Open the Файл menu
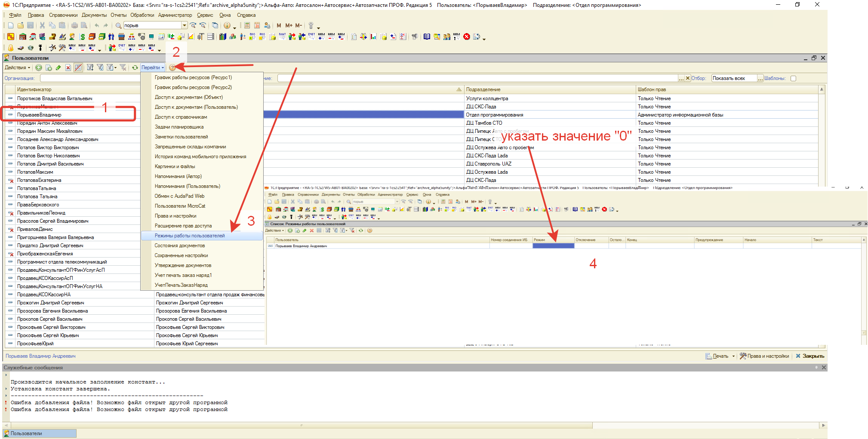This screenshot has width=868, height=439. (15, 15)
